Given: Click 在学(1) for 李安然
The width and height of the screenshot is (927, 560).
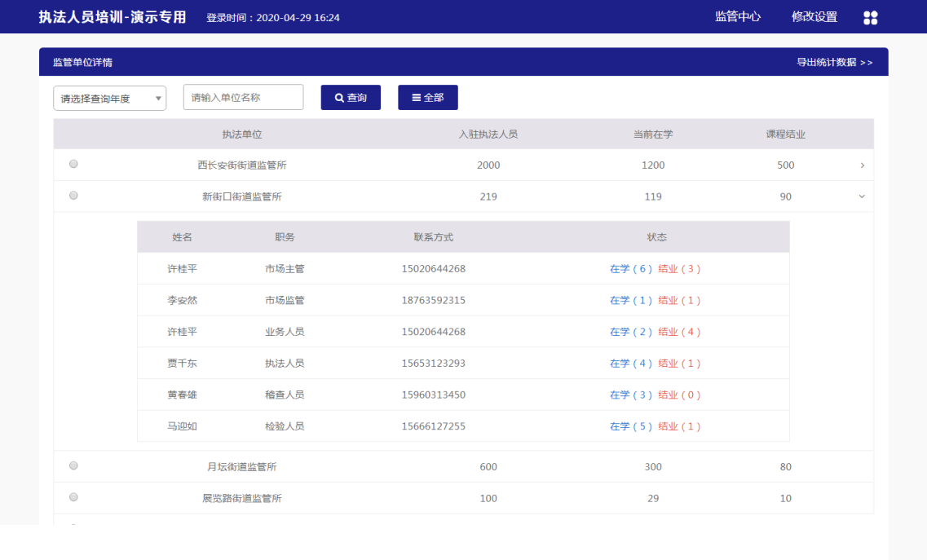Looking at the screenshot, I should (x=631, y=301).
